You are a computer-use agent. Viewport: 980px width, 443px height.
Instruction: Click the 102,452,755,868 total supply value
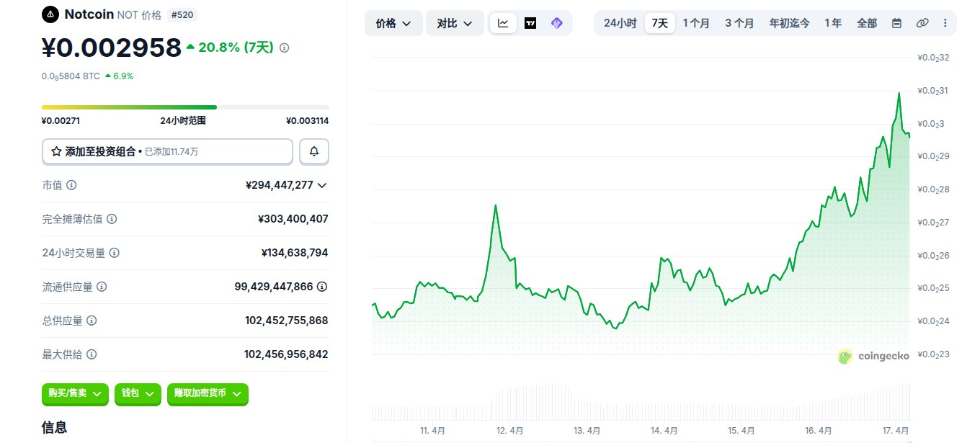(287, 321)
